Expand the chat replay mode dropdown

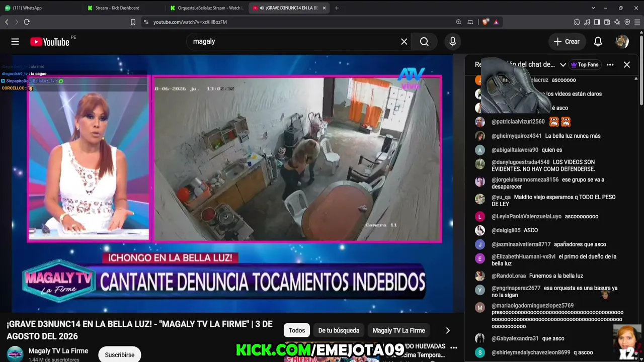563,64
